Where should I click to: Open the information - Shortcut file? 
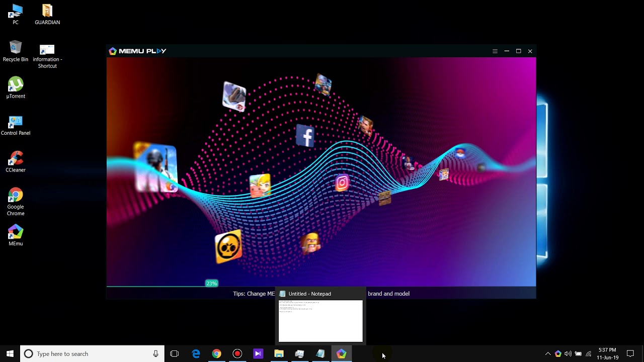coord(47,55)
